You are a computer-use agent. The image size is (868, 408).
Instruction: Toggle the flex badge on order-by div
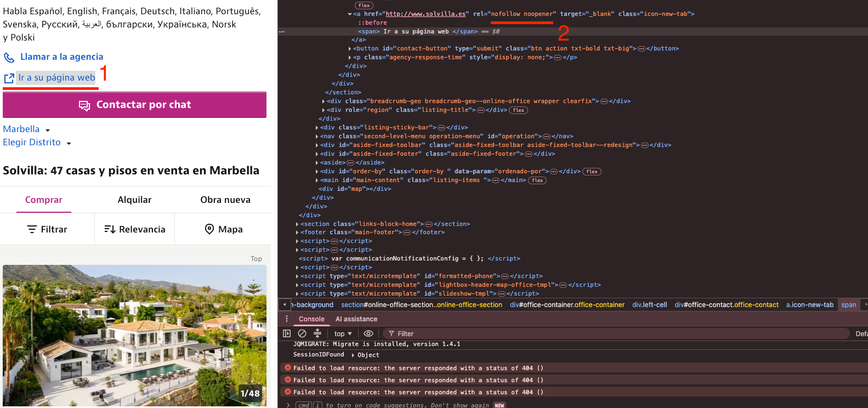pos(592,172)
